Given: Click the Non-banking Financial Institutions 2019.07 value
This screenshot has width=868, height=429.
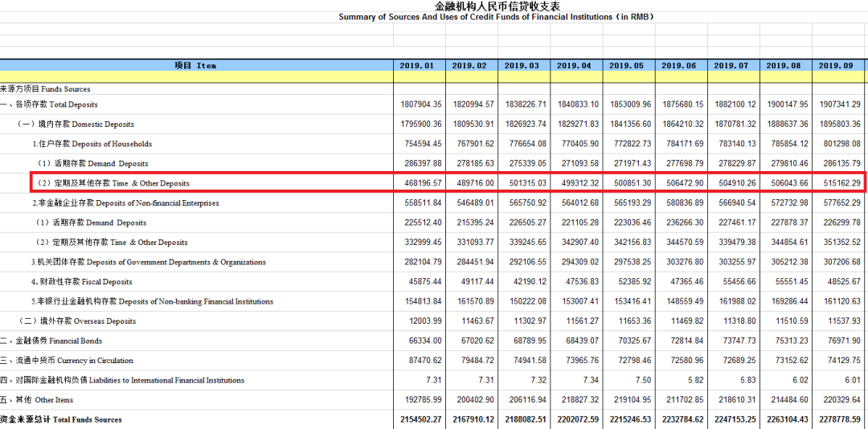Looking at the screenshot, I should pyautogui.click(x=735, y=302).
